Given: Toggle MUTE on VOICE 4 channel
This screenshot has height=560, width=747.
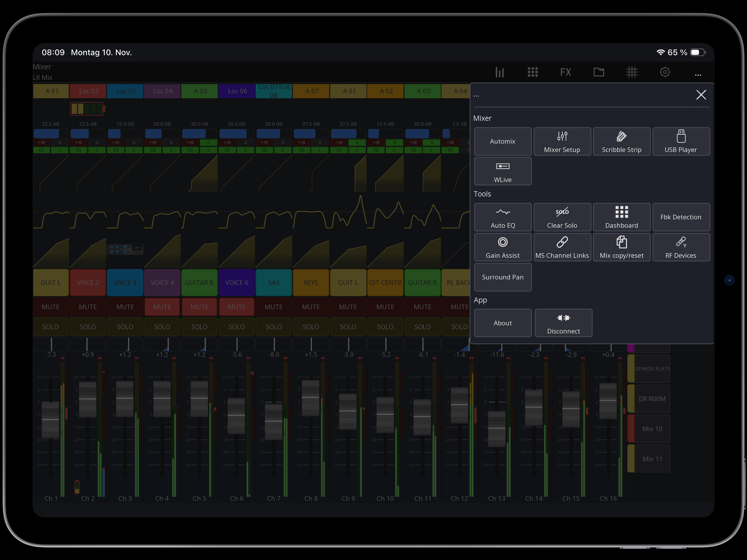Looking at the screenshot, I should 162,307.
